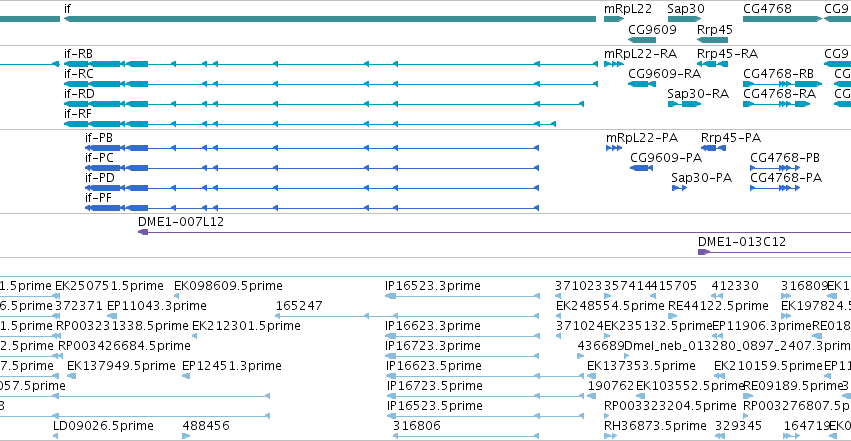Viewport: 851px width, 441px height.
Task: Select CG4768-PB protein feature
Action: pyautogui.click(x=775, y=168)
